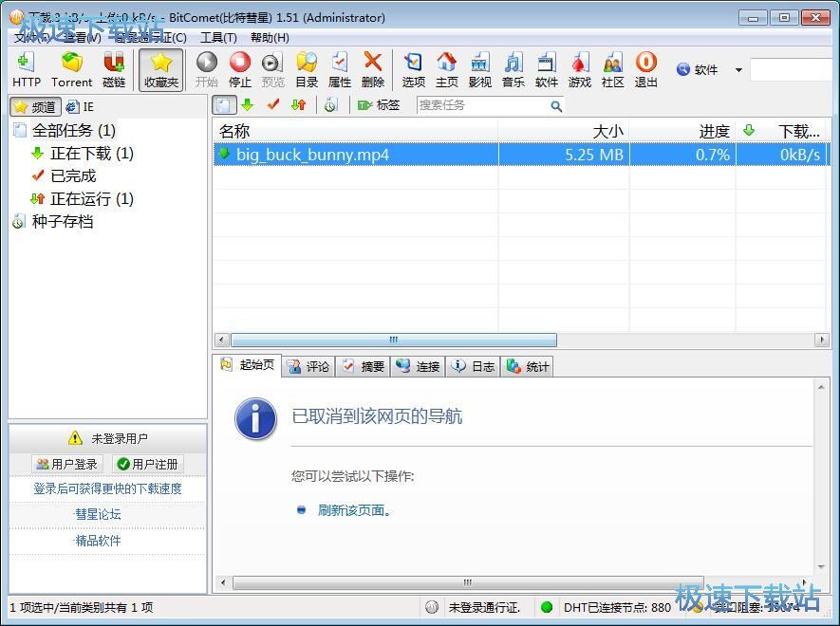The height and width of the screenshot is (626, 840).
Task: Delete task with the 删除 icon
Action: tap(373, 69)
